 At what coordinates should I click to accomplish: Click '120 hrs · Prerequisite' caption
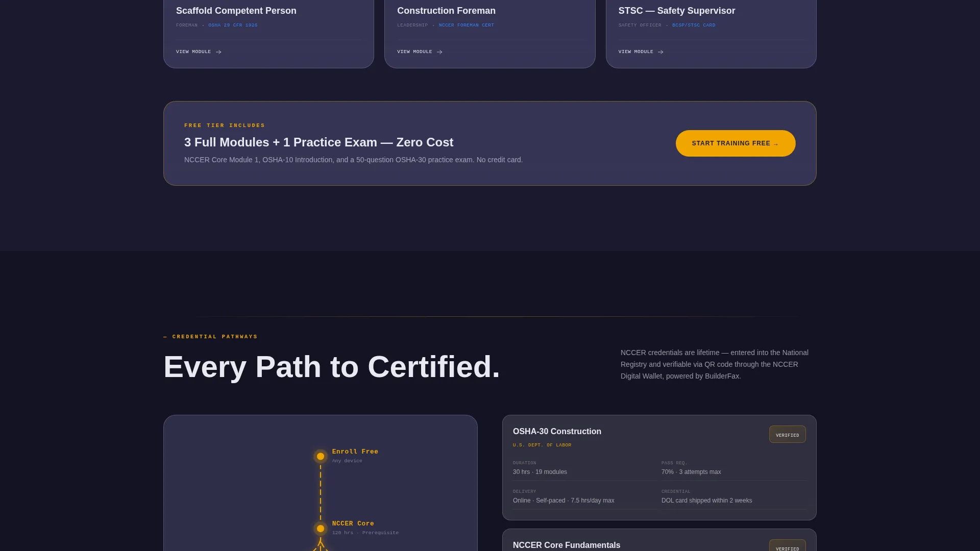[x=365, y=533]
